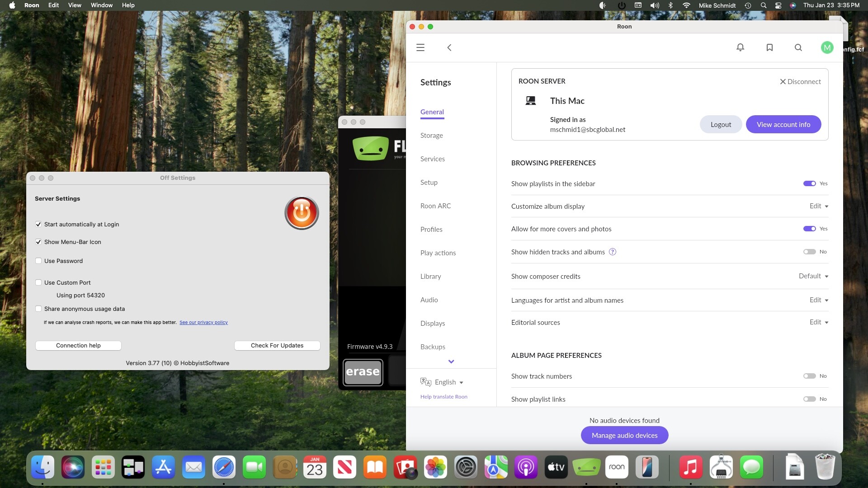
Task: Select the General settings tab
Action: pyautogui.click(x=432, y=112)
